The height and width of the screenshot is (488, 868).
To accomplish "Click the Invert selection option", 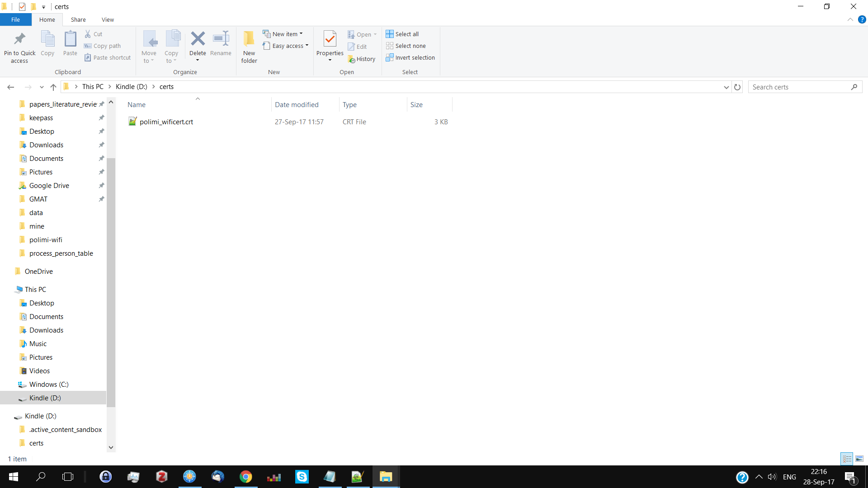I will 410,58.
